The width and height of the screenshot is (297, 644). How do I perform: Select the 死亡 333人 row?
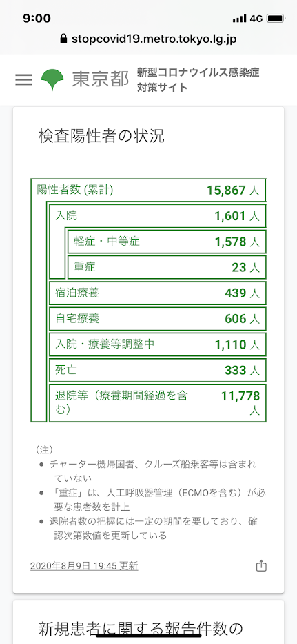click(158, 370)
